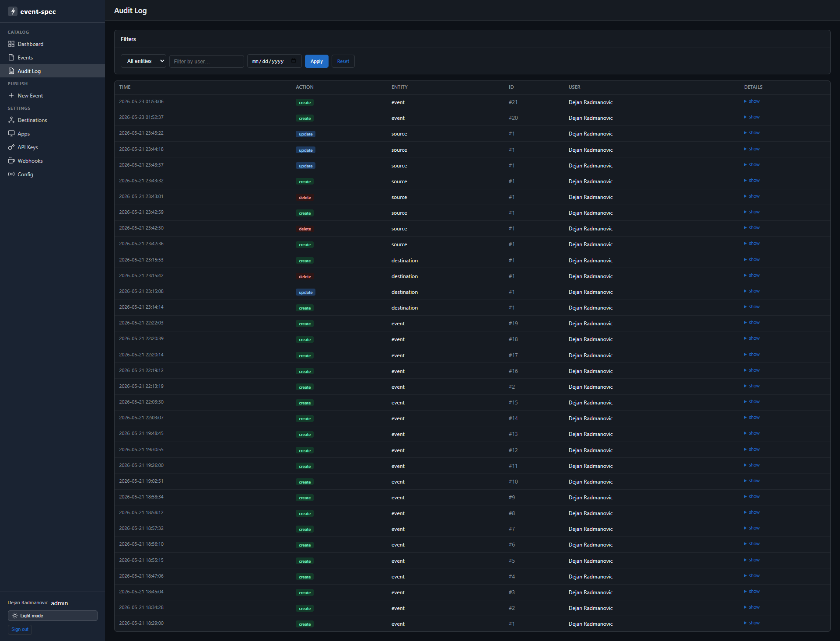Click the TIME column header
This screenshot has height=641, width=840.
tap(125, 87)
